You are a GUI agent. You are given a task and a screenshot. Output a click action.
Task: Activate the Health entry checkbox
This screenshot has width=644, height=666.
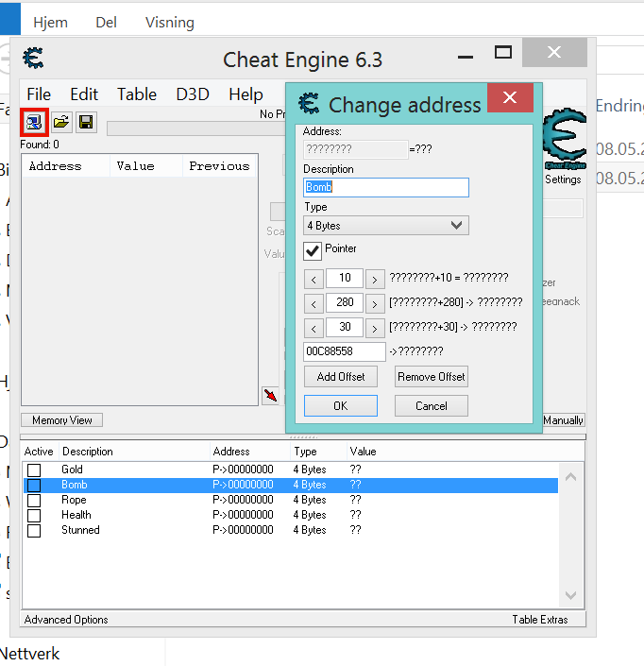(x=34, y=515)
